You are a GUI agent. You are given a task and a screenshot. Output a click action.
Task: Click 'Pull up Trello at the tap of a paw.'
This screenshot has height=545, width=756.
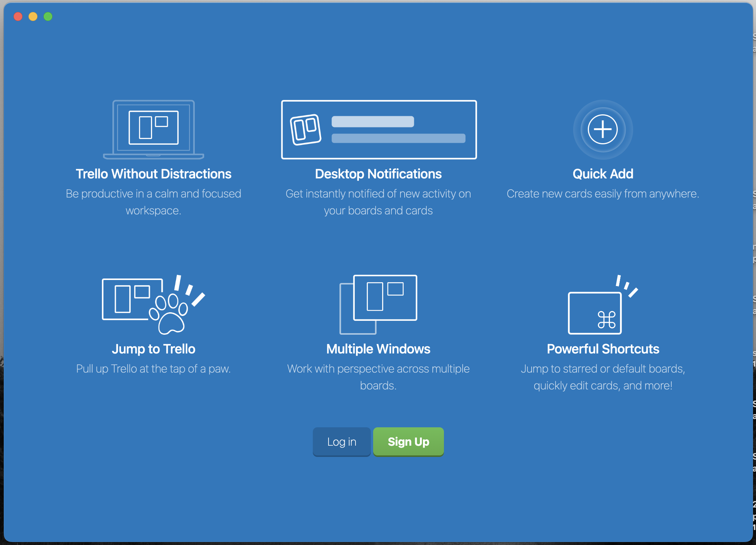pyautogui.click(x=154, y=369)
